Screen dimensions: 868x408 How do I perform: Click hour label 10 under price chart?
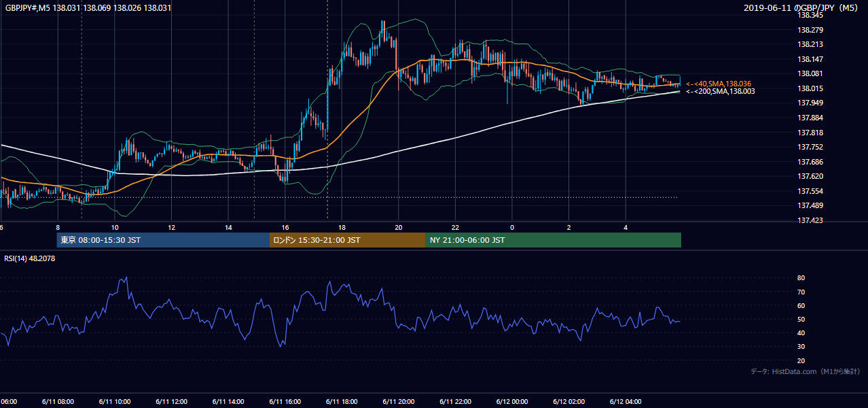(x=115, y=228)
